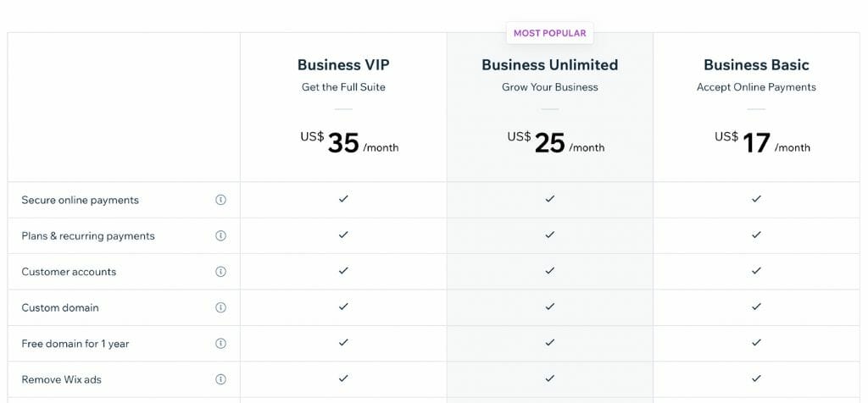Image resolution: width=868 pixels, height=403 pixels.
Task: Click the Custom domain info icon
Action: pos(220,307)
